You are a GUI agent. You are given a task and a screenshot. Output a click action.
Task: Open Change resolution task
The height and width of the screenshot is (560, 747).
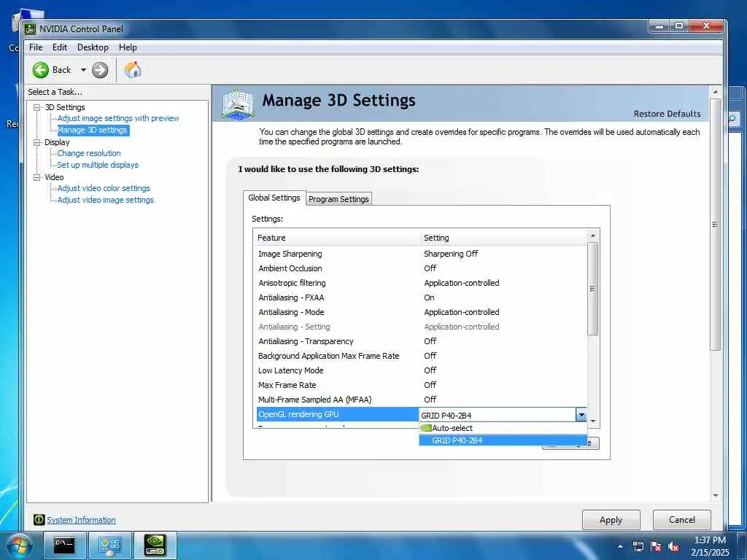tap(89, 153)
